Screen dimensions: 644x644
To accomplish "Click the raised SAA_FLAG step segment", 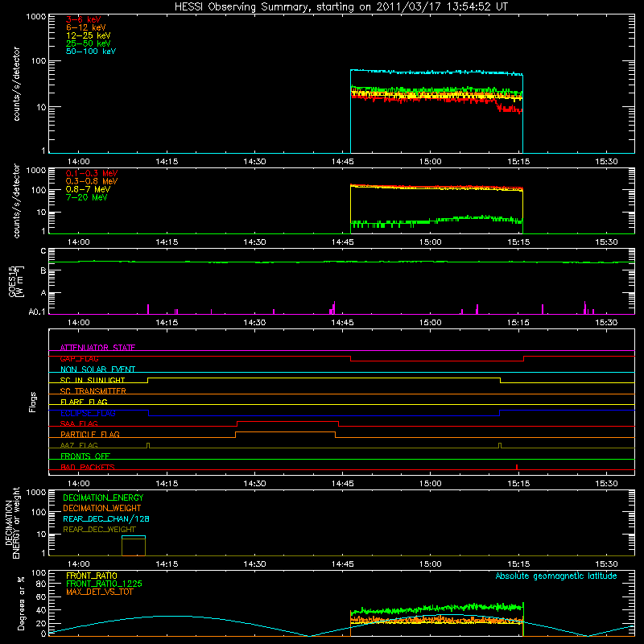I will (x=288, y=421).
